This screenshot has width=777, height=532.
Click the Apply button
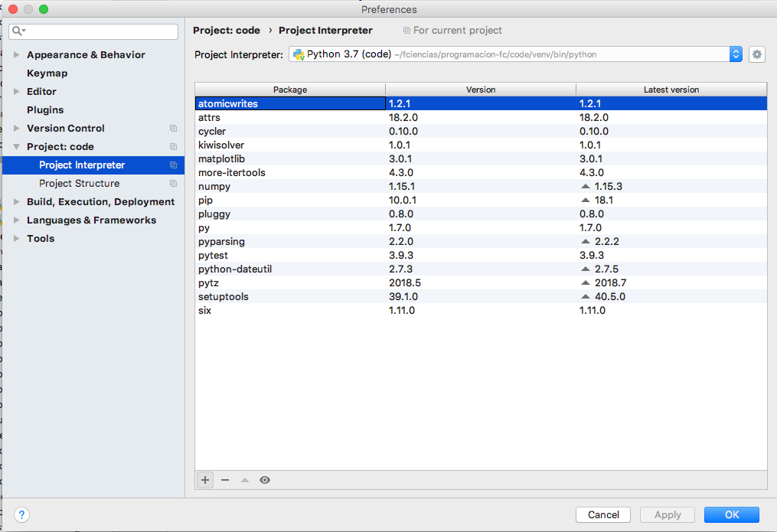tap(668, 514)
